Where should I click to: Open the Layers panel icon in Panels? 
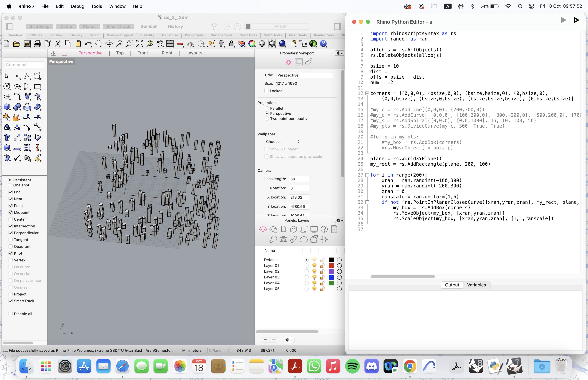tap(263, 229)
